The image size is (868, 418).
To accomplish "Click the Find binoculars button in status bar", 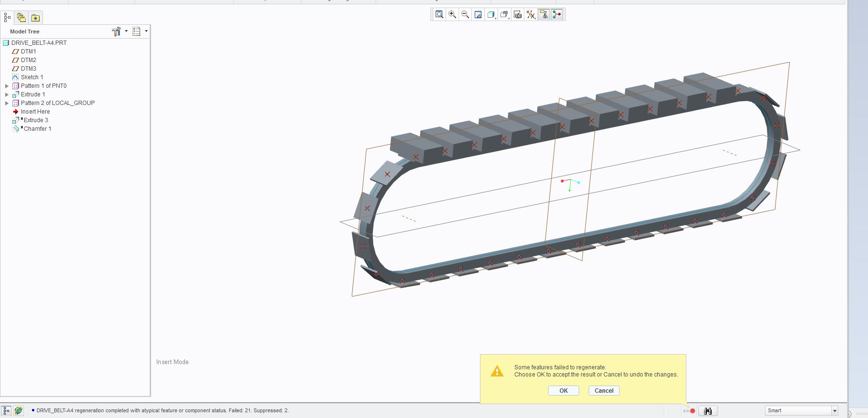I will (708, 411).
